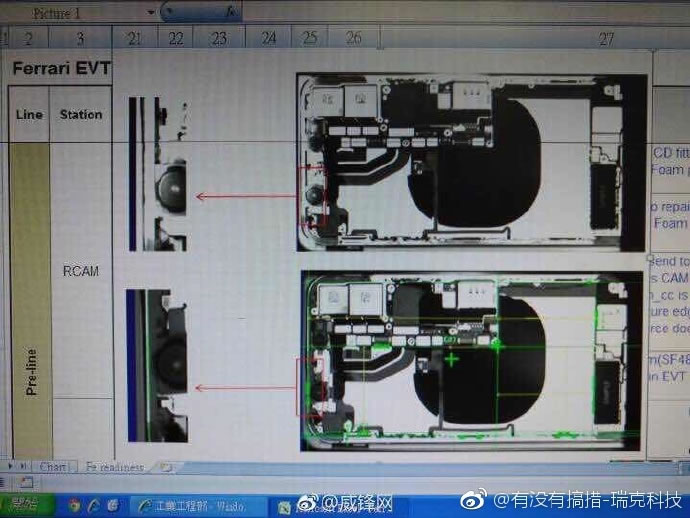Click the insert new worksheet tab icon
This screenshot has width=690, height=518.
(x=167, y=467)
